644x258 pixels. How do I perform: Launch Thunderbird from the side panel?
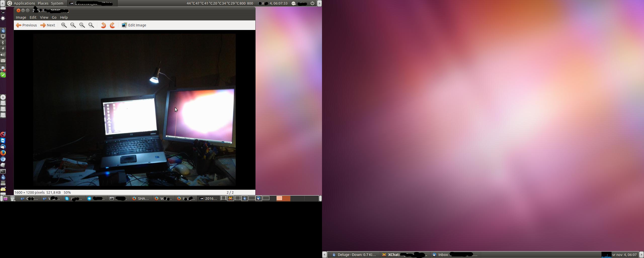click(3, 147)
